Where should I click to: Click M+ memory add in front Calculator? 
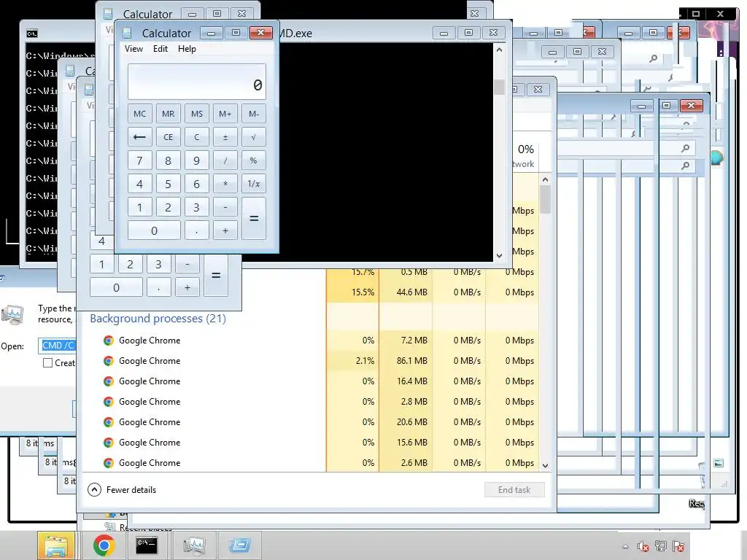point(225,114)
